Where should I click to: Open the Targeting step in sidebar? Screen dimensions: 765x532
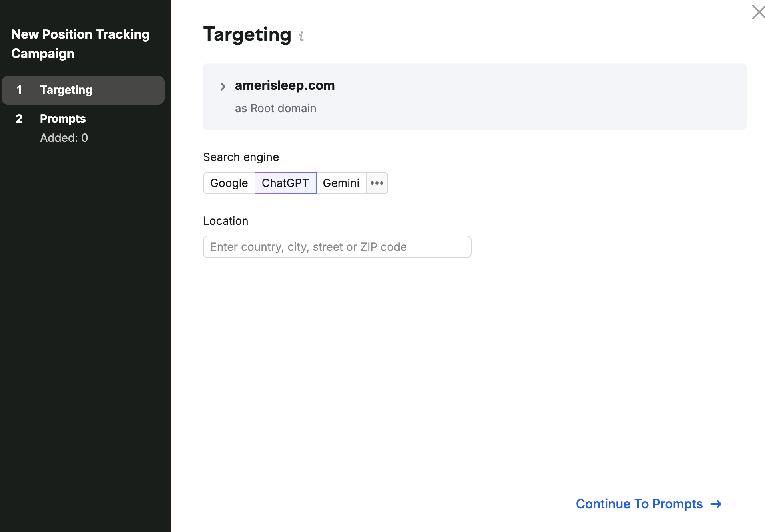pyautogui.click(x=83, y=90)
